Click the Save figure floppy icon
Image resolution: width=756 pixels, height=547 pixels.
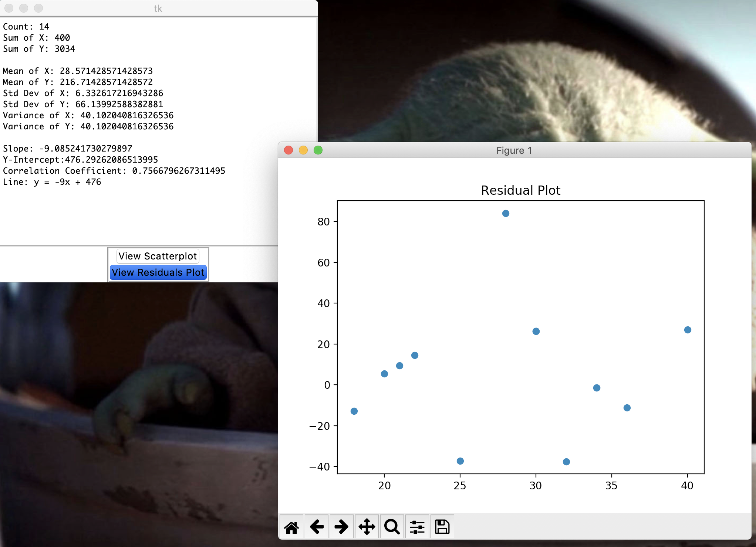[x=442, y=527]
